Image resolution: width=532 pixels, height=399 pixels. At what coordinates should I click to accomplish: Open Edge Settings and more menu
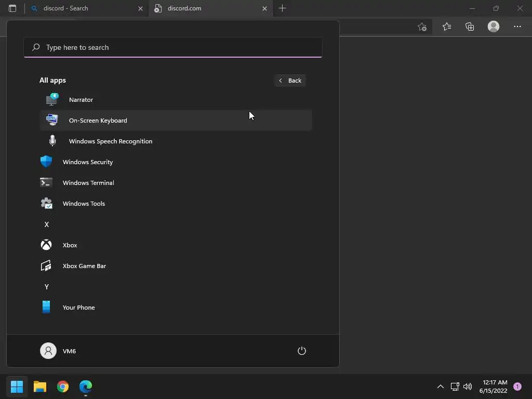(x=517, y=26)
